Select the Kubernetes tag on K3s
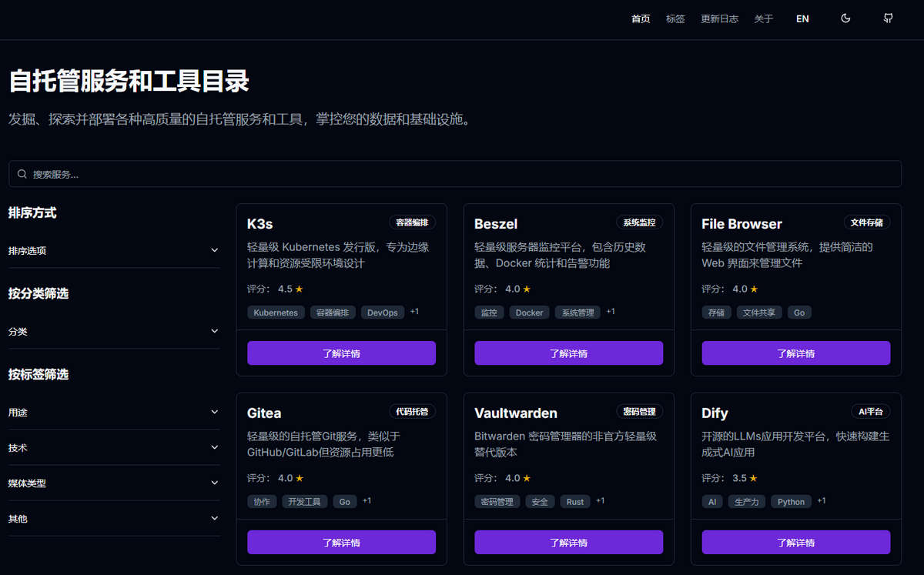Screen dimensions: 924x575 click(x=276, y=313)
